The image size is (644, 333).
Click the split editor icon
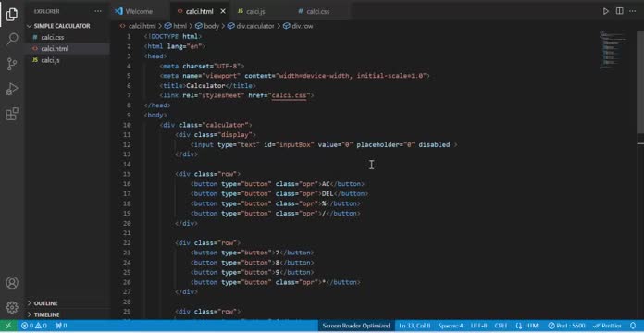[619, 11]
